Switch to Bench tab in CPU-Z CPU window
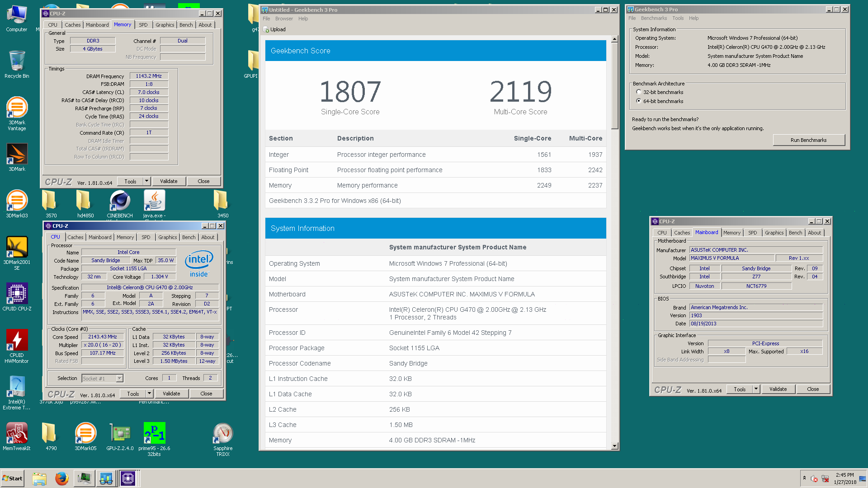 [x=189, y=237]
